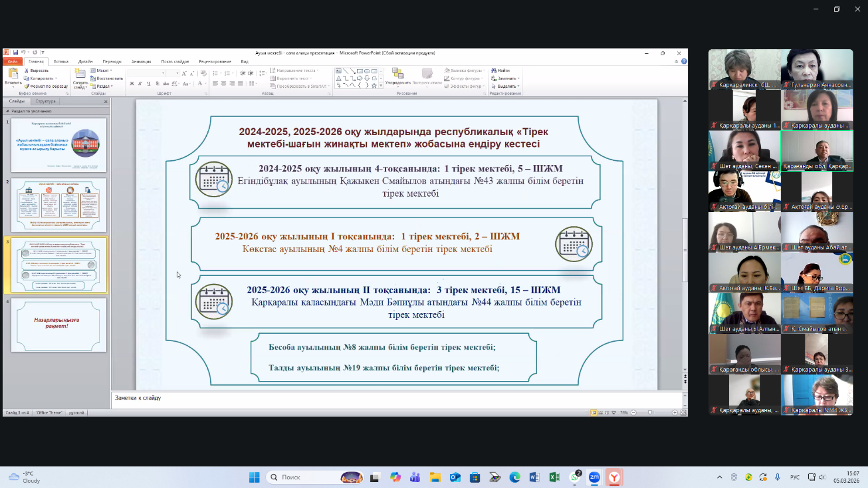Switch to the Структура outline tab
Screen dimensions: 868x488
pos(45,101)
